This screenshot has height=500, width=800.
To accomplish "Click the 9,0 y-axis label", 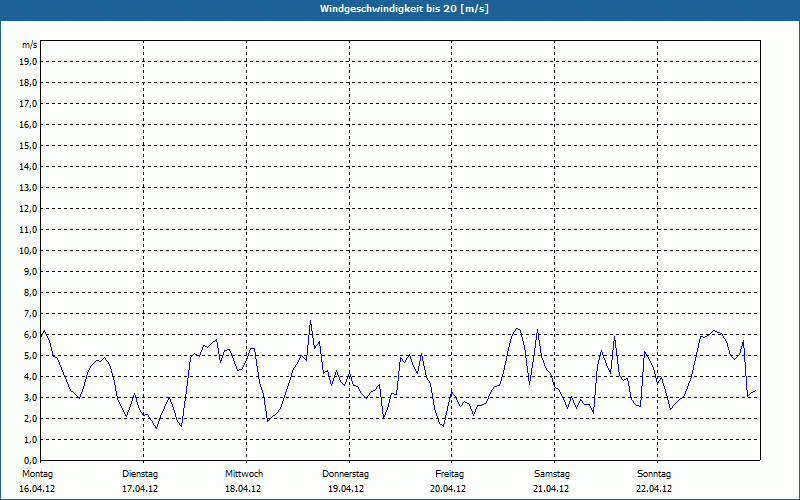I will coord(30,271).
